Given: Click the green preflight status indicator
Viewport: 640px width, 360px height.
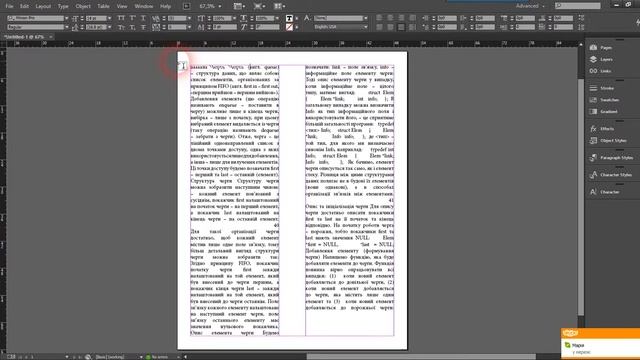Looking at the screenshot, I should (148, 357).
